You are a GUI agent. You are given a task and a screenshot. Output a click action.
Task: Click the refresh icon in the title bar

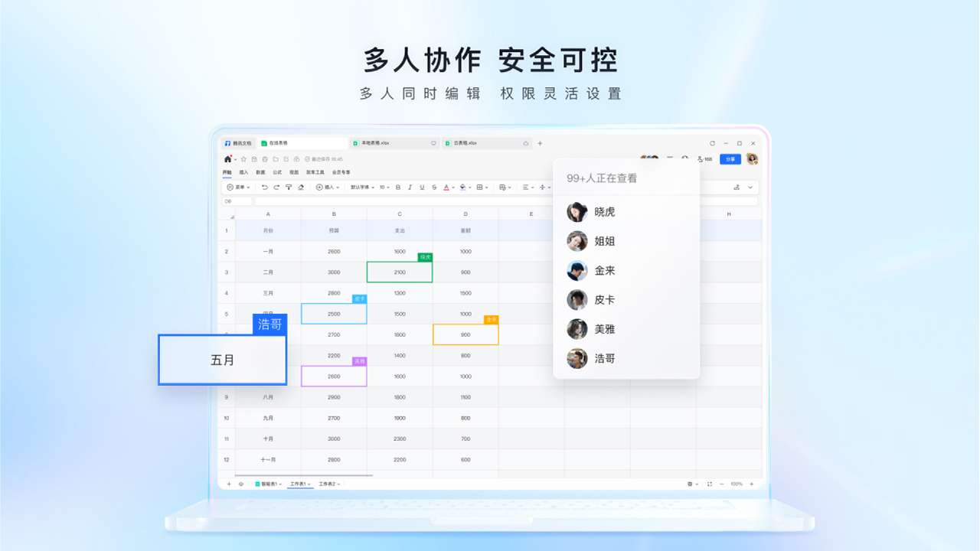pyautogui.click(x=712, y=143)
